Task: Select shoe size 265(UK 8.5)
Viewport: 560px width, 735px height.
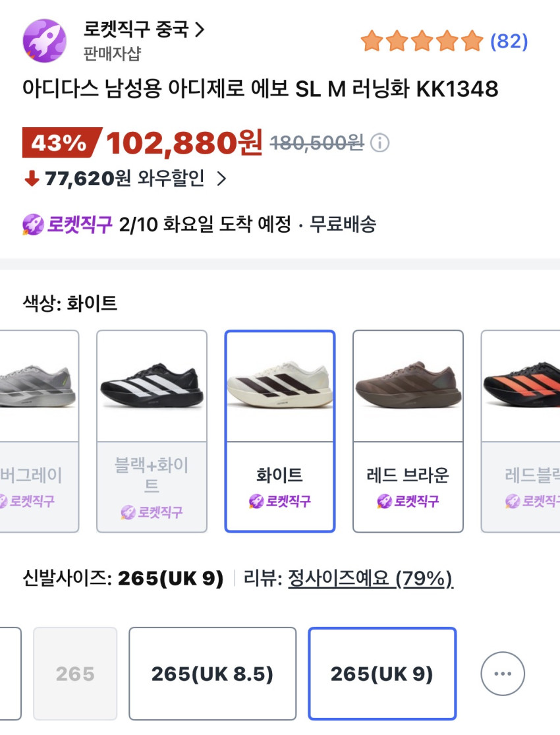Action: [x=212, y=674]
